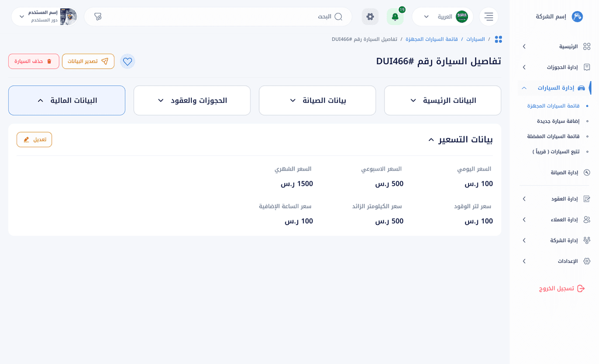This screenshot has width=599, height=364.
Task: Open قائمة السيارات المفضلة submenu item
Action: click(553, 136)
